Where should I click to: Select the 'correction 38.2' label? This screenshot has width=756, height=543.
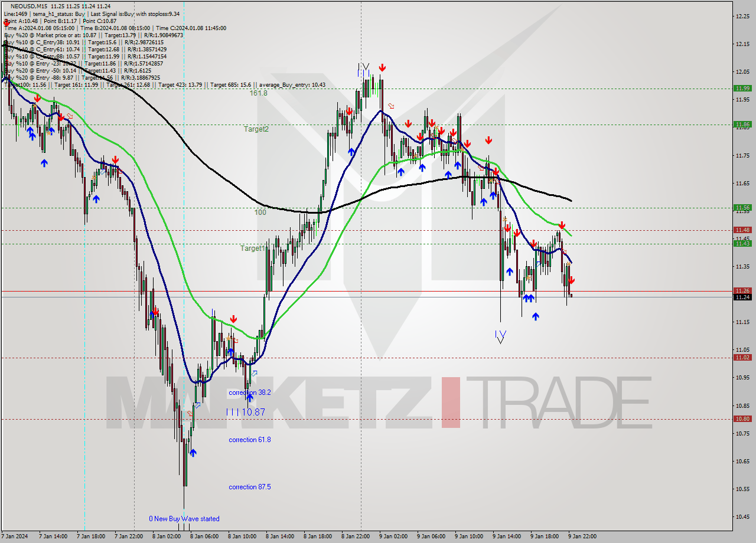click(250, 392)
